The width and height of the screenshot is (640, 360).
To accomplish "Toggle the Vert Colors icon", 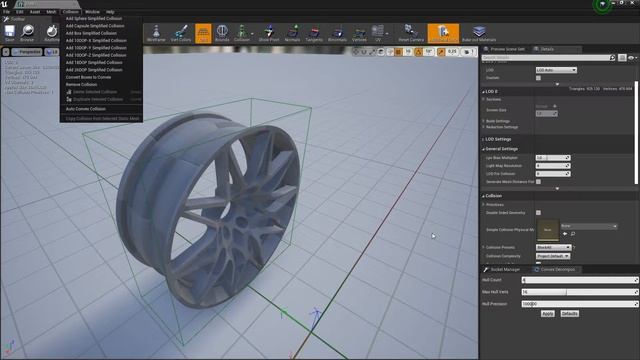I will [181, 33].
